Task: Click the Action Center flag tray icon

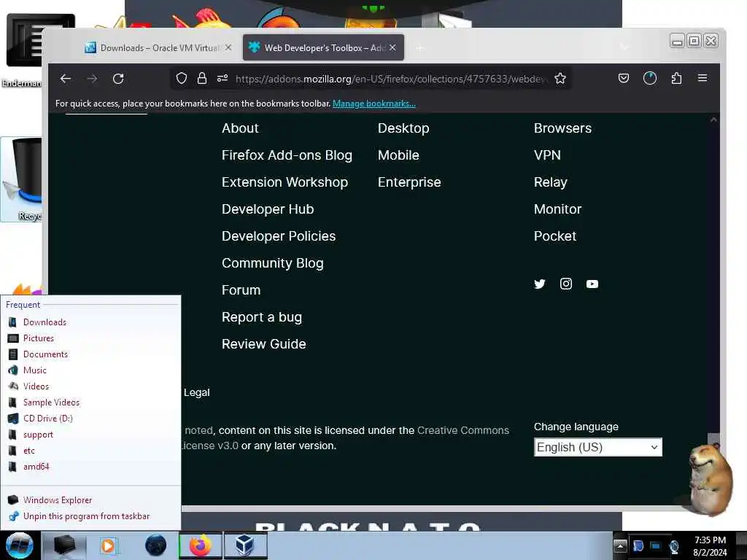Action: click(x=638, y=545)
